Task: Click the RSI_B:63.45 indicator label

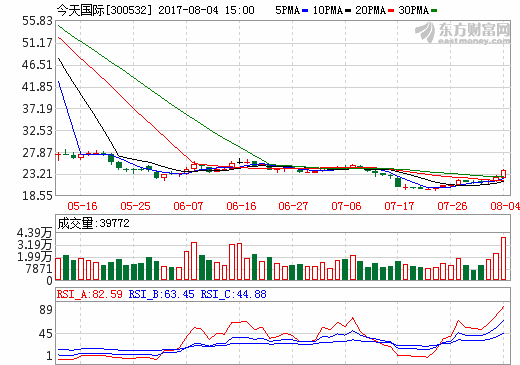Action: [x=161, y=295]
